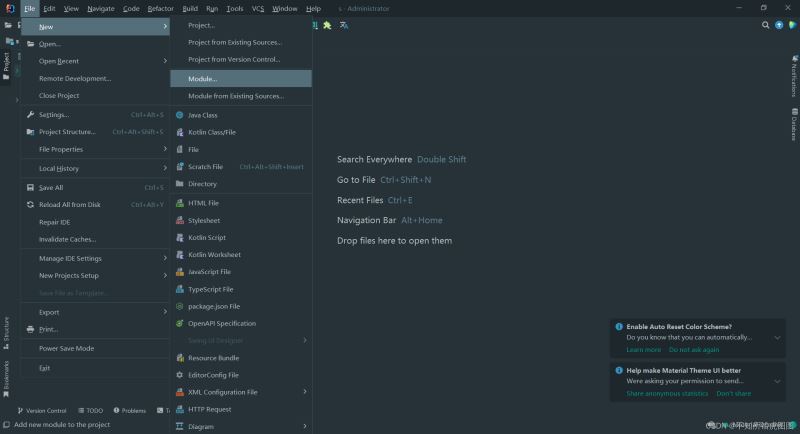This screenshot has height=434, width=800.
Task: Expand the XML Configuration File submenu arrow
Action: click(x=305, y=392)
